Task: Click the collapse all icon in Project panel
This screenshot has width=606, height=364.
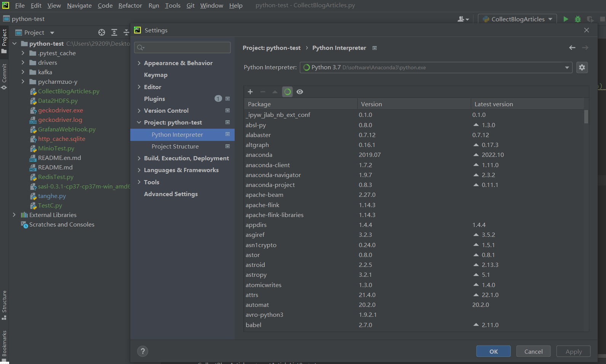Action: coord(126,32)
